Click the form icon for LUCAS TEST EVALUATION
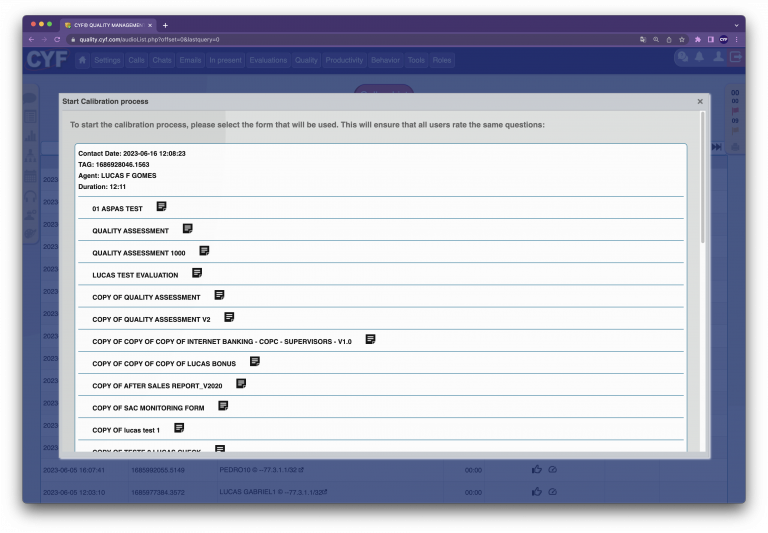The image size is (768, 533). (197, 273)
